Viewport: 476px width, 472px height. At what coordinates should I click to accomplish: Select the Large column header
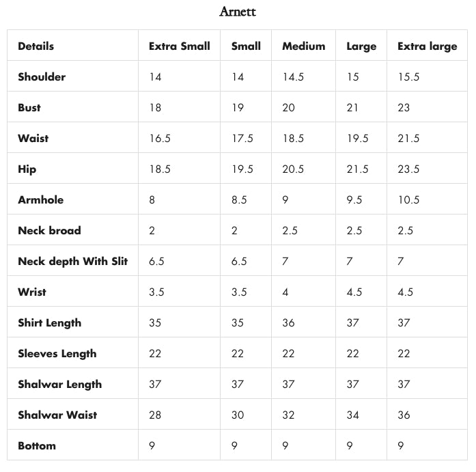coord(361,46)
